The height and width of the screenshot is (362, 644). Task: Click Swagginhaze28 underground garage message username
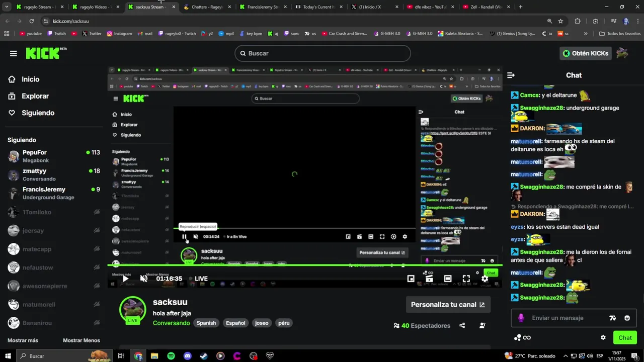click(541, 108)
